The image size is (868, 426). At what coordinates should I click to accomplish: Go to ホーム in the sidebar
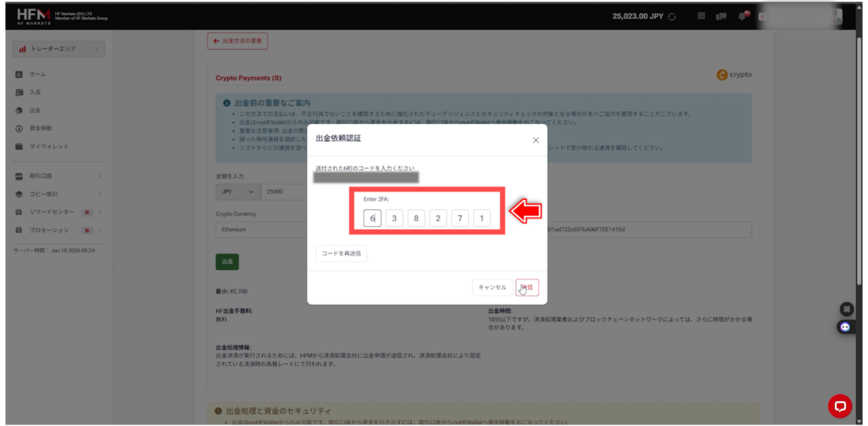pyautogui.click(x=38, y=75)
